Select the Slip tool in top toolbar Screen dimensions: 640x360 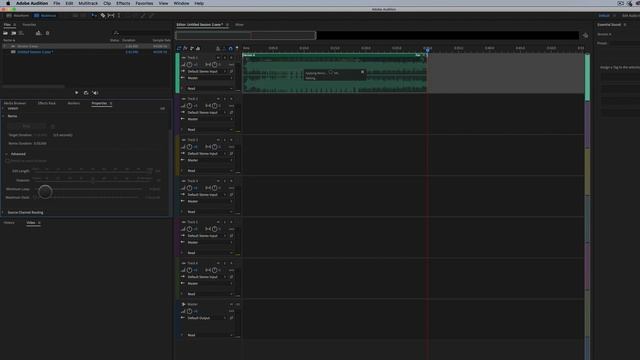point(111,16)
